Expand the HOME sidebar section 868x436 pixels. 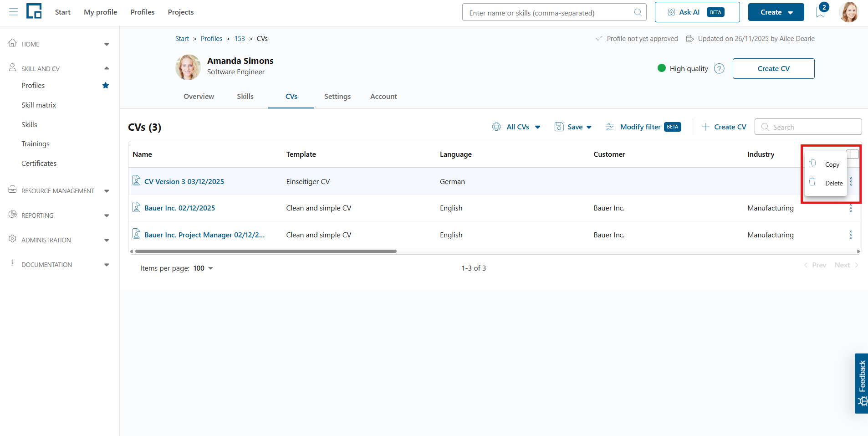point(60,44)
